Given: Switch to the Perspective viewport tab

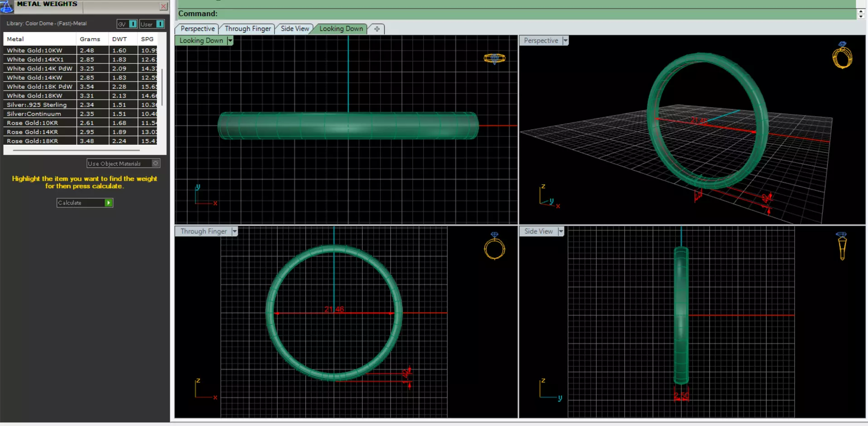Looking at the screenshot, I should tap(198, 29).
